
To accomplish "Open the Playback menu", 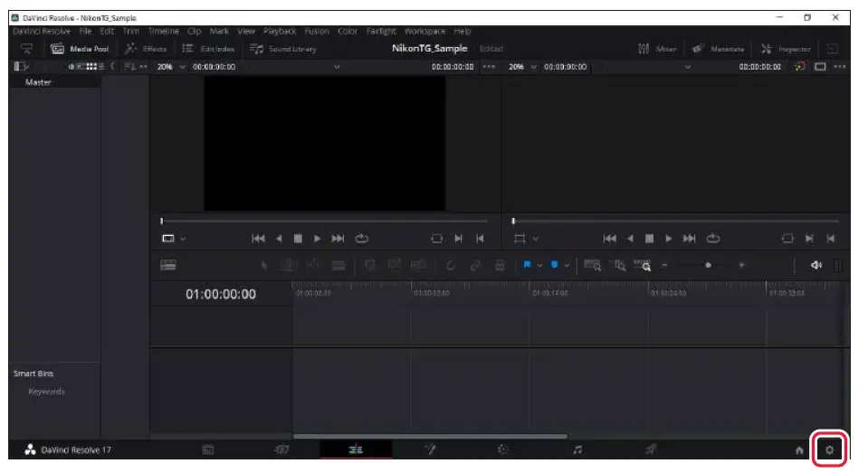I will pos(280,32).
